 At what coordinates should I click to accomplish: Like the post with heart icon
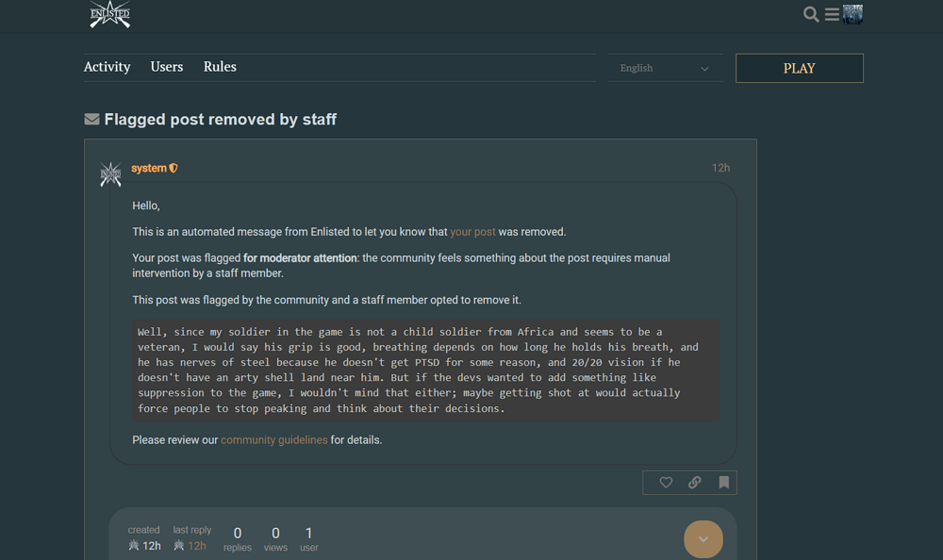[x=666, y=483]
